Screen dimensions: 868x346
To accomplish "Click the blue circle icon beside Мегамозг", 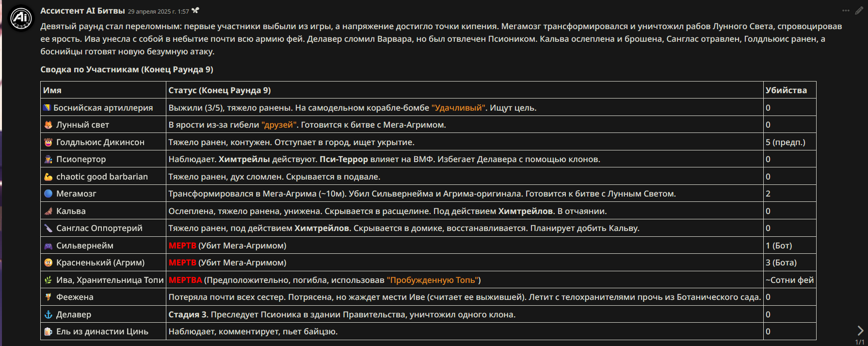I will pyautogui.click(x=48, y=194).
